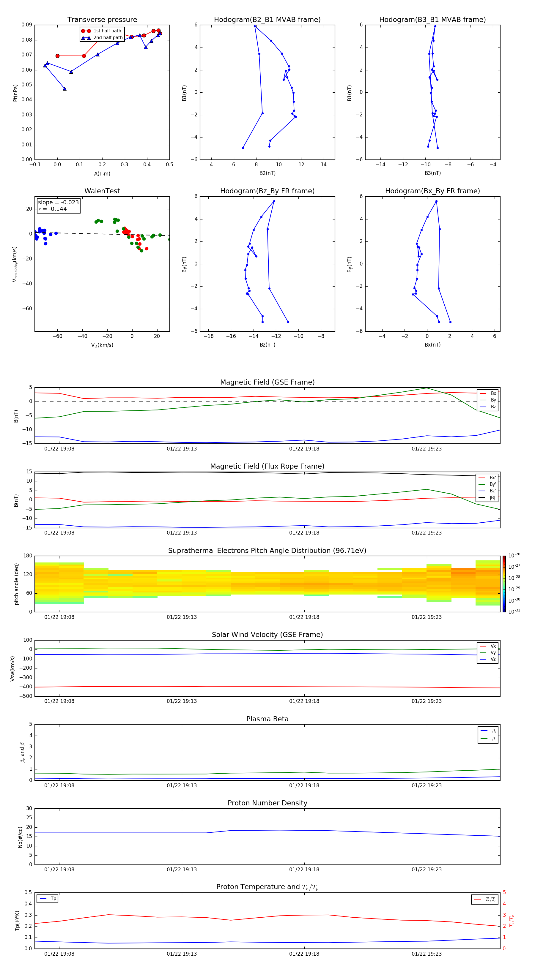Click the "Bx'" flux rope legend entry
The height and width of the screenshot is (980, 535).
[488, 478]
